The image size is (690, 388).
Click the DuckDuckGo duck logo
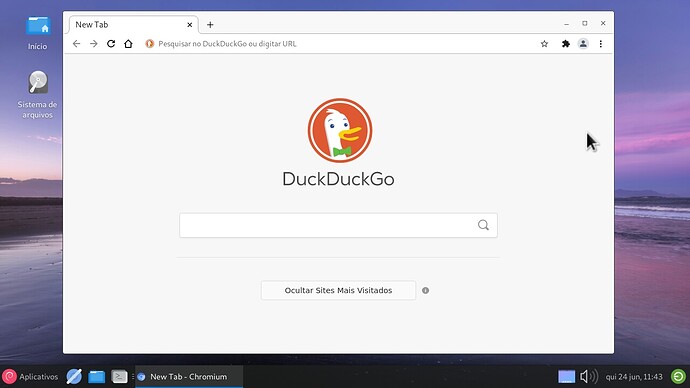340,130
